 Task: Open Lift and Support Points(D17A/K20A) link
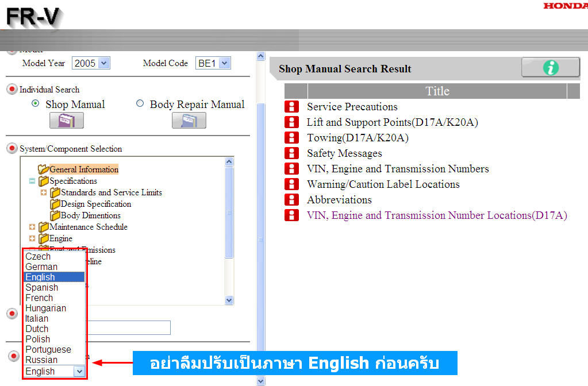pos(392,122)
